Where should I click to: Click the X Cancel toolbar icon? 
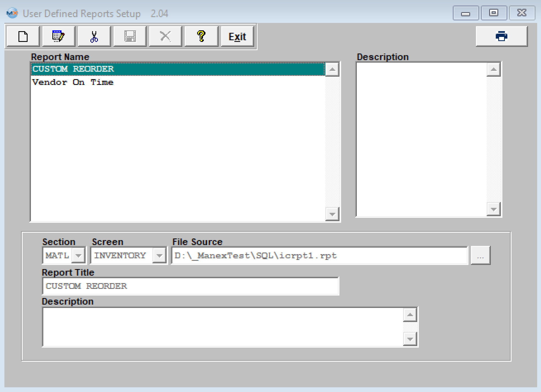tap(165, 36)
